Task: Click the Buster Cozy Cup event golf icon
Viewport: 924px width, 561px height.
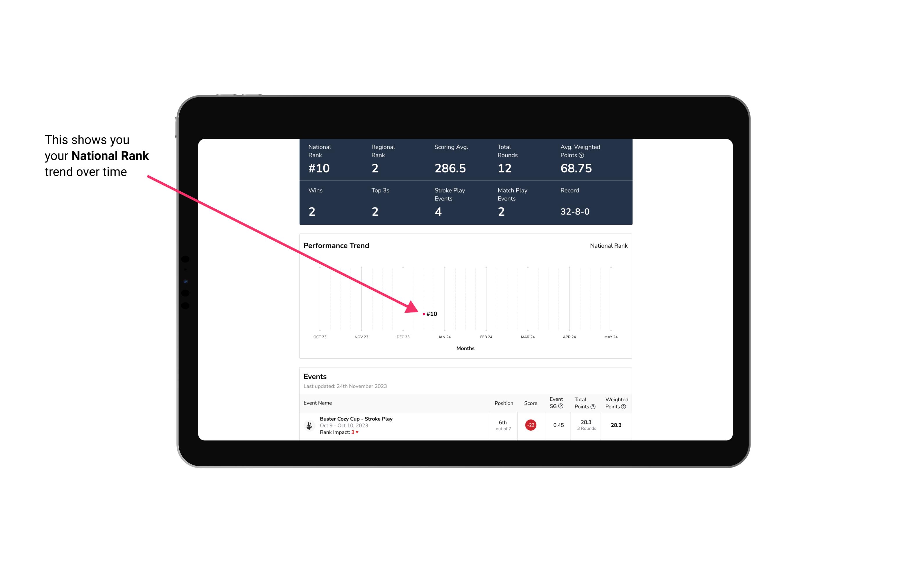Action: tap(309, 425)
